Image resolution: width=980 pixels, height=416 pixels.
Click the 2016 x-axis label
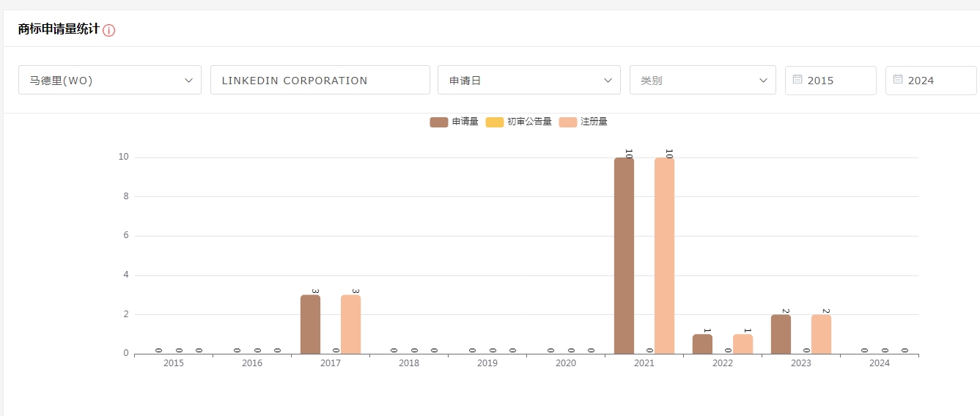coord(252,363)
